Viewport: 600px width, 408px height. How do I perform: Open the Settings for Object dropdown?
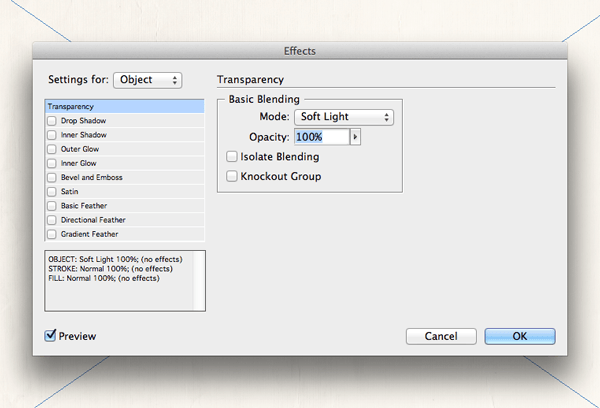coord(148,80)
